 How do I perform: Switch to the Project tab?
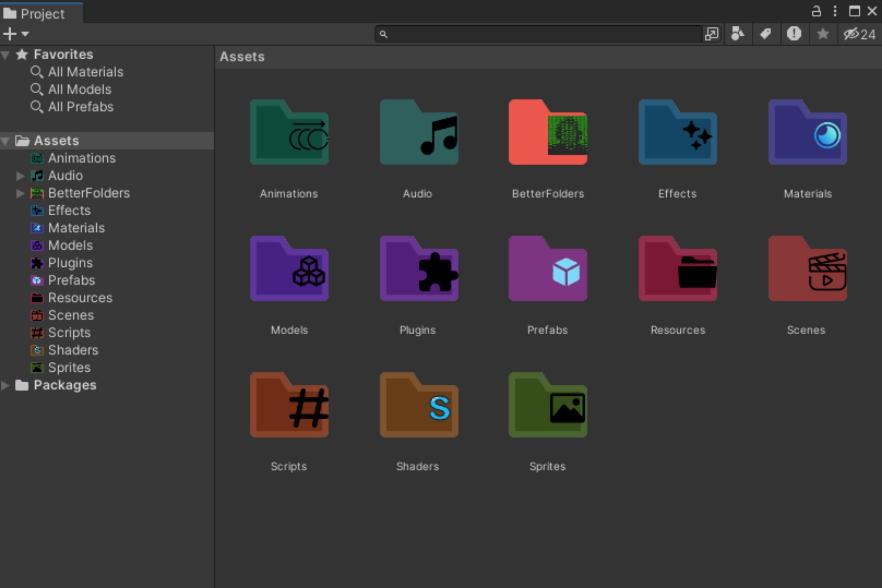41,13
